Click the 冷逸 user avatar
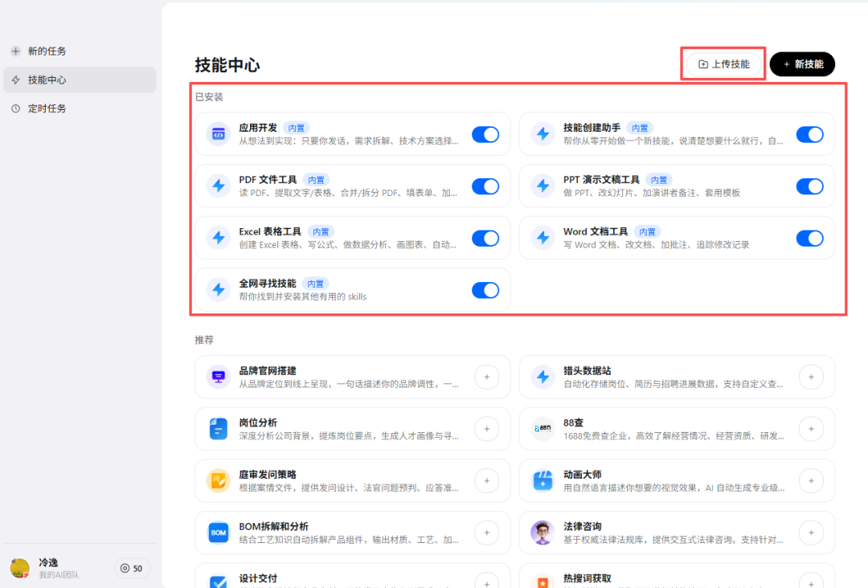868x588 pixels. click(19, 568)
